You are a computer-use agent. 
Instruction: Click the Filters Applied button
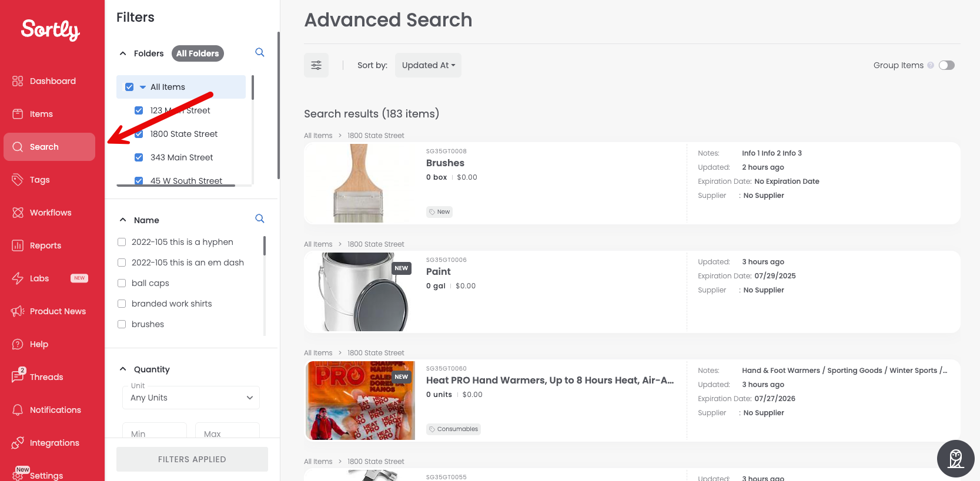click(192, 459)
